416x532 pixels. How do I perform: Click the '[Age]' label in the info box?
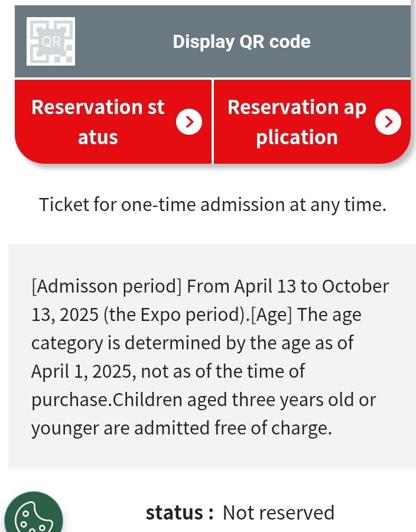[272, 314]
